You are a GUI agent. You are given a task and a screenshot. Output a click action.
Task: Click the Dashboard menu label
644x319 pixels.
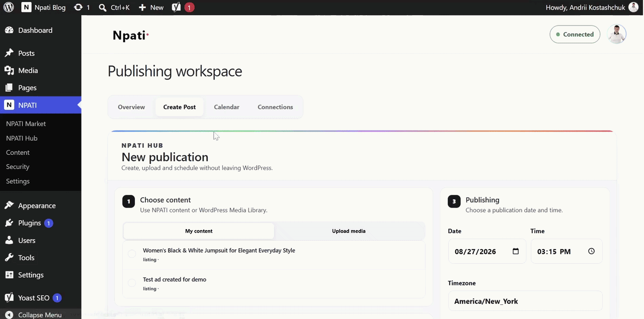coord(35,30)
